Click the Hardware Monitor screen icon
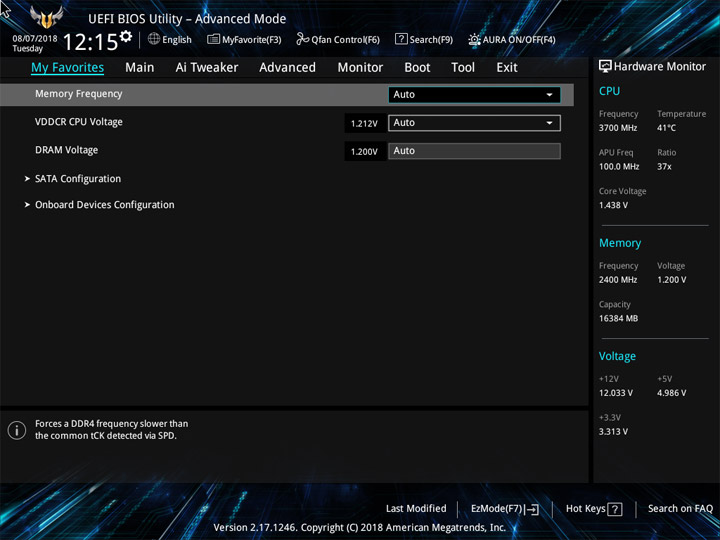Image resolution: width=720 pixels, height=540 pixels. point(605,67)
